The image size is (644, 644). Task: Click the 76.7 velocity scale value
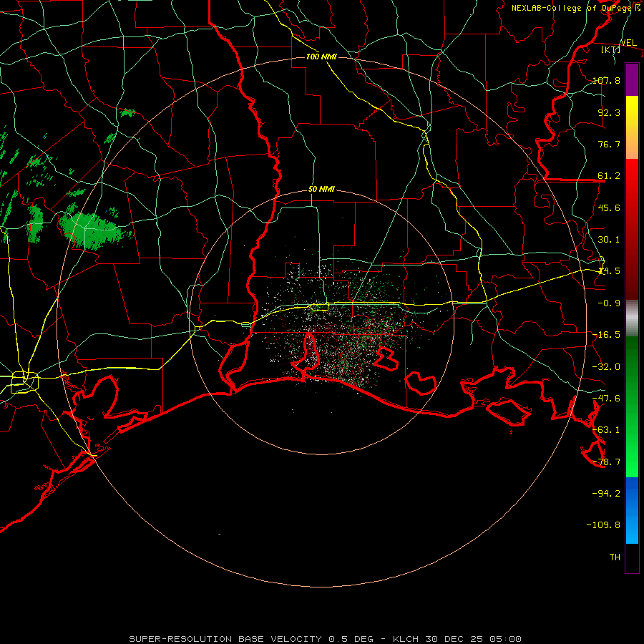[609, 144]
